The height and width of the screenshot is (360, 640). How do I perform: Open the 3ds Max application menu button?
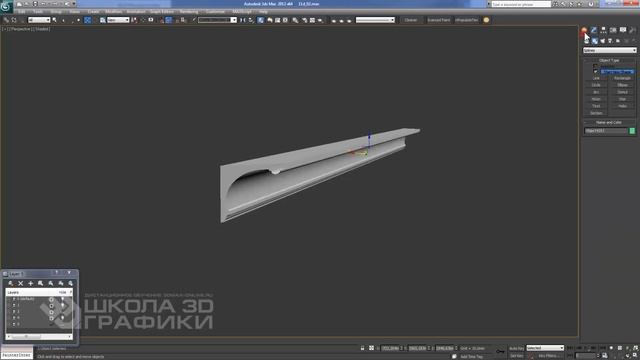pyautogui.click(x=6, y=6)
